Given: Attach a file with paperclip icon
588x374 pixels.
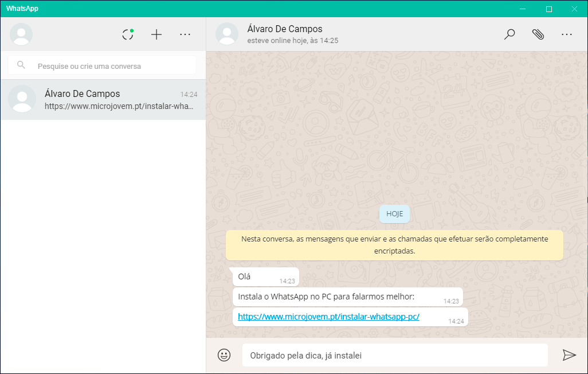Looking at the screenshot, I should click(x=538, y=34).
